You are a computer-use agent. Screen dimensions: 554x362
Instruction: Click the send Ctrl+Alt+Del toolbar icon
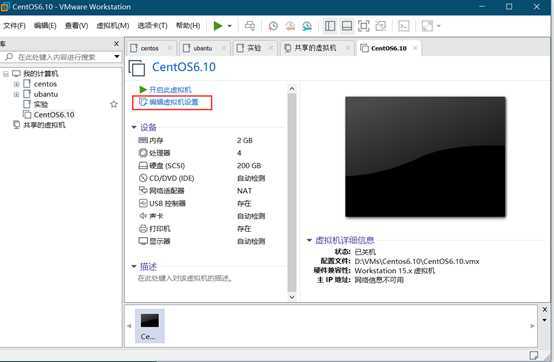pos(250,26)
